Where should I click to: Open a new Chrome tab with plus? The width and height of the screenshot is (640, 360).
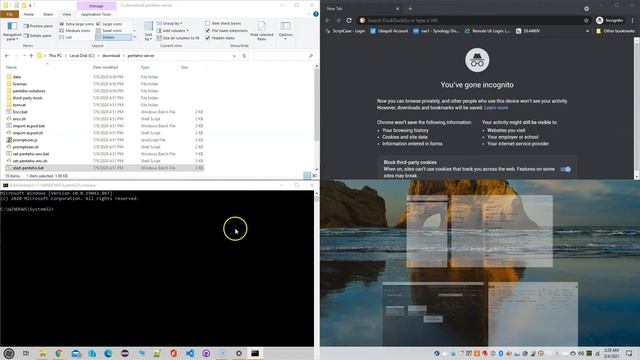point(410,8)
